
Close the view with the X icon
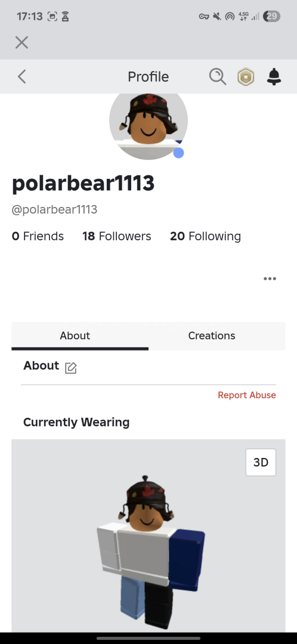pyautogui.click(x=22, y=42)
